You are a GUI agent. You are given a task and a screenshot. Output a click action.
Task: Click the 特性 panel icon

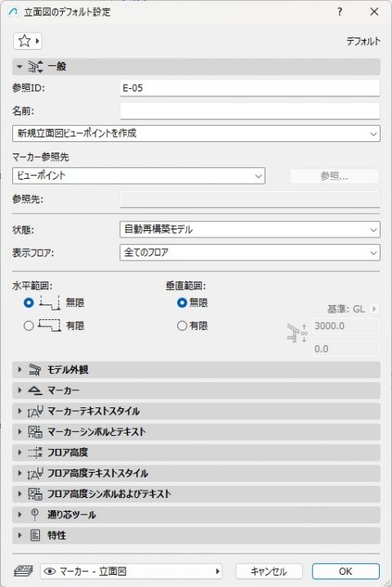[x=35, y=536]
